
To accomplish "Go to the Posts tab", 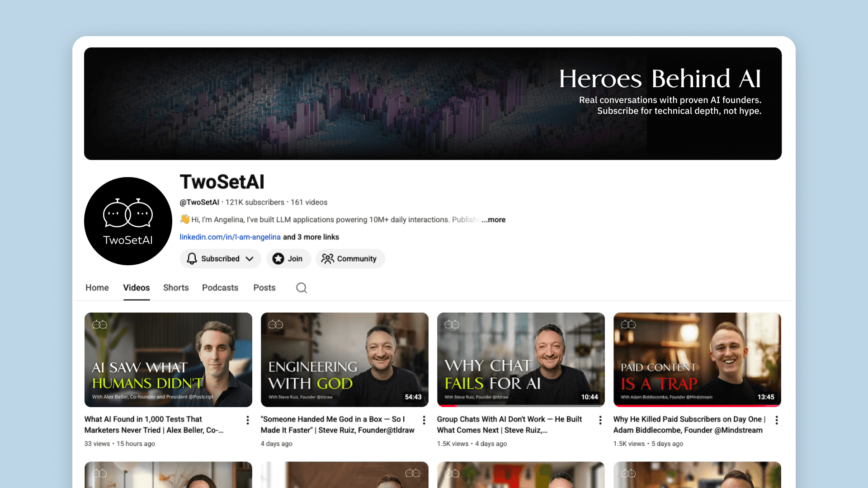I will pos(264,288).
